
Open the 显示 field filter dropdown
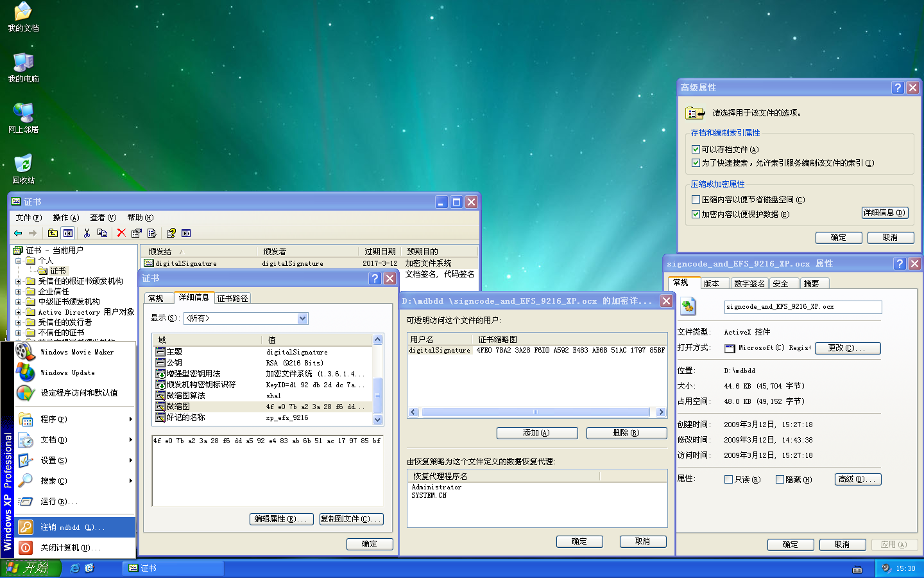(x=303, y=319)
